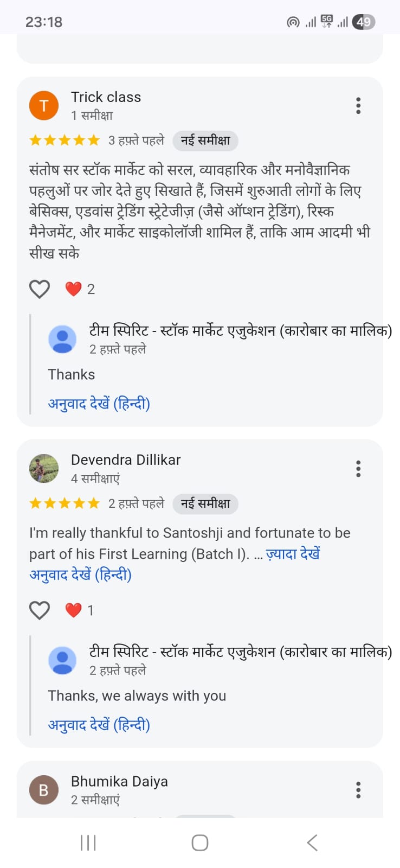The height and width of the screenshot is (868, 400).
Task: Like Devendra Dillikar's review with heart
Action: click(40, 610)
